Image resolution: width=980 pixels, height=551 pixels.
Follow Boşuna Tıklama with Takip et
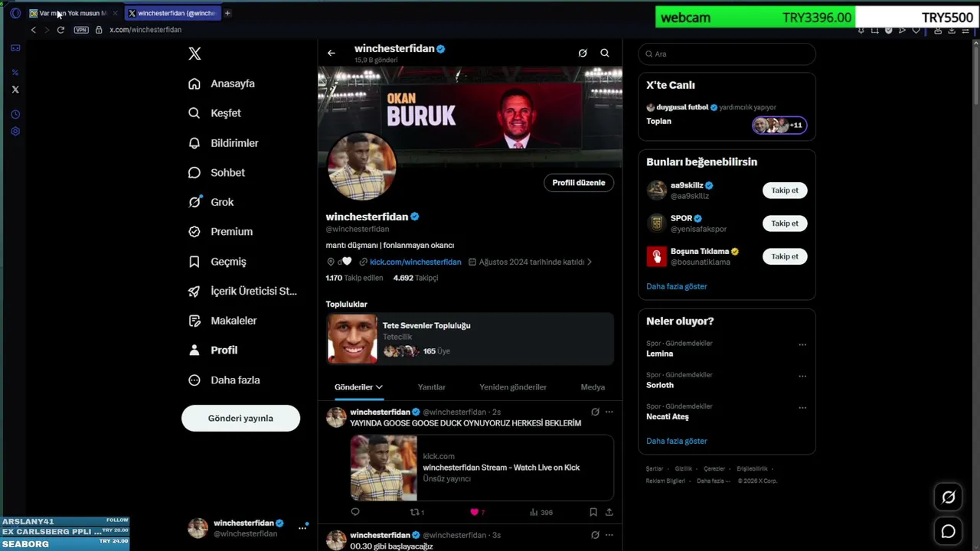point(785,256)
